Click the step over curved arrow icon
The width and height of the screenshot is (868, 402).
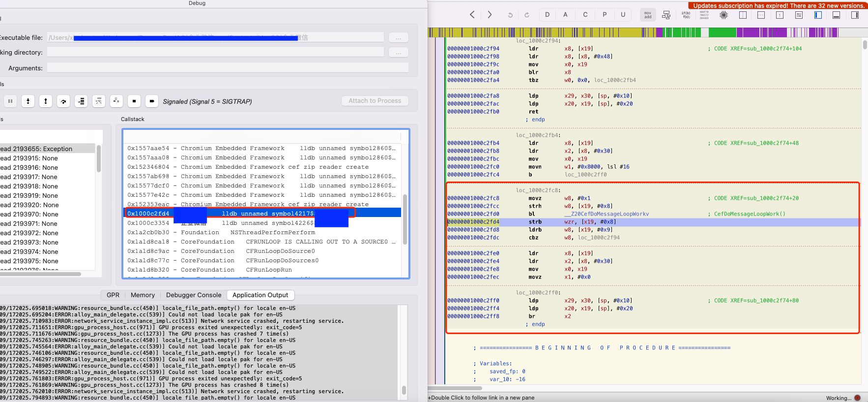click(x=63, y=101)
